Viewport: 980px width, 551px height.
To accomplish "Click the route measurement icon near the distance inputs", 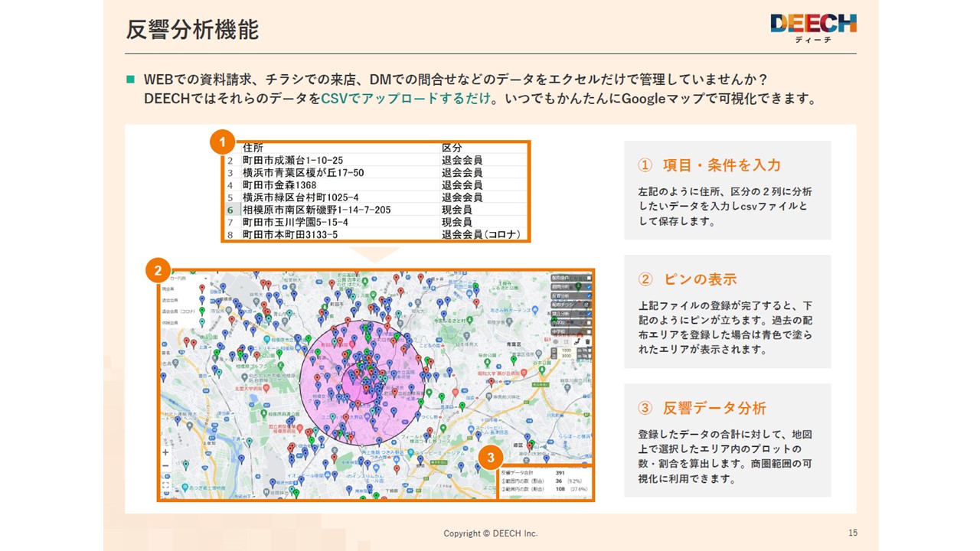I will 578,342.
